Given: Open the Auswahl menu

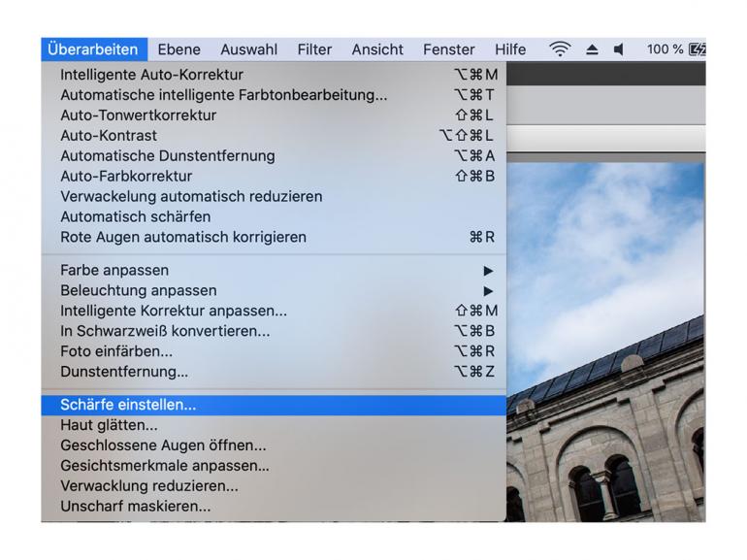Looking at the screenshot, I should (248, 49).
